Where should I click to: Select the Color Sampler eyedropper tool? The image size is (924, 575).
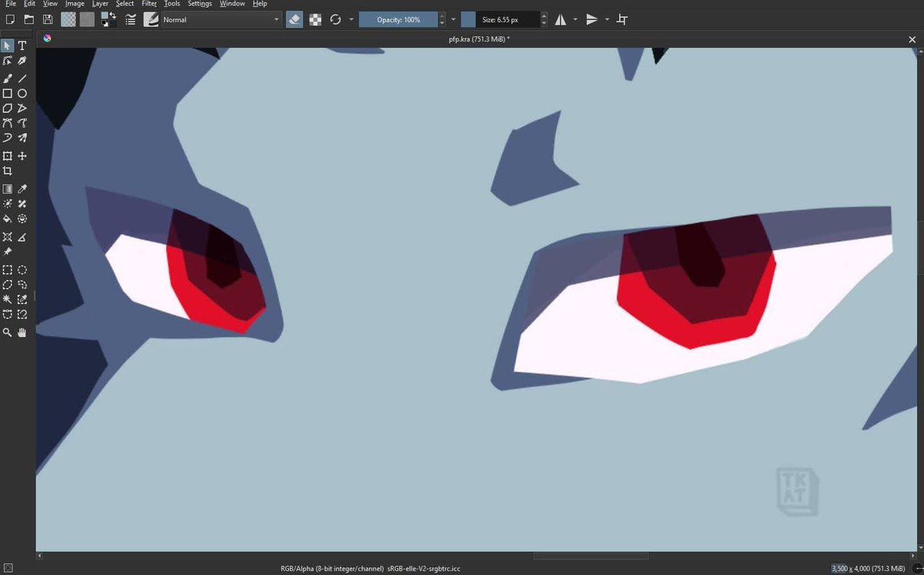pos(22,189)
